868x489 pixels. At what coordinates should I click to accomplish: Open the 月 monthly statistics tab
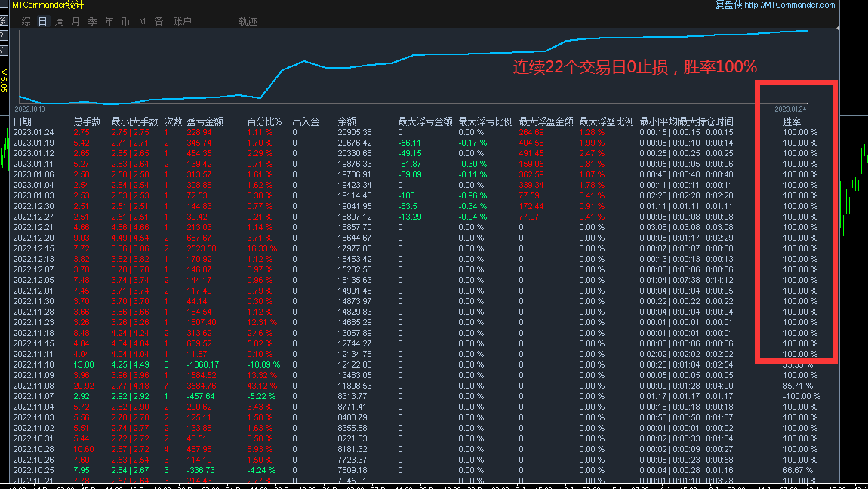point(75,21)
